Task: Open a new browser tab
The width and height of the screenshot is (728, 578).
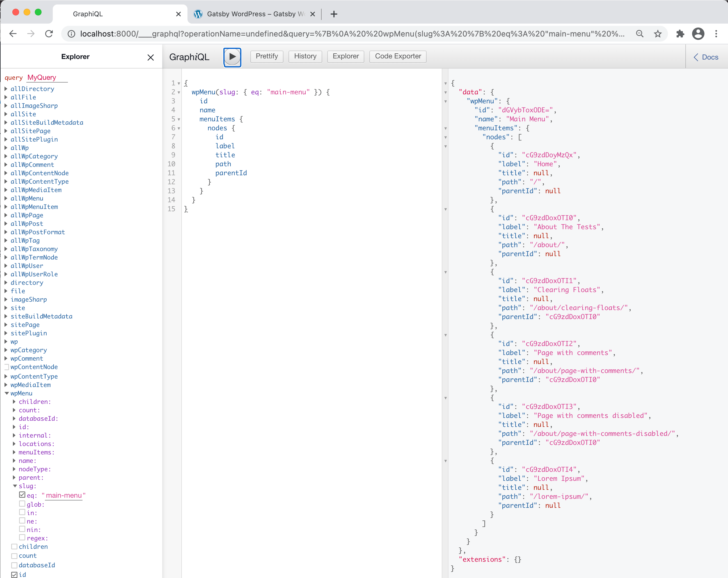Action: tap(334, 14)
